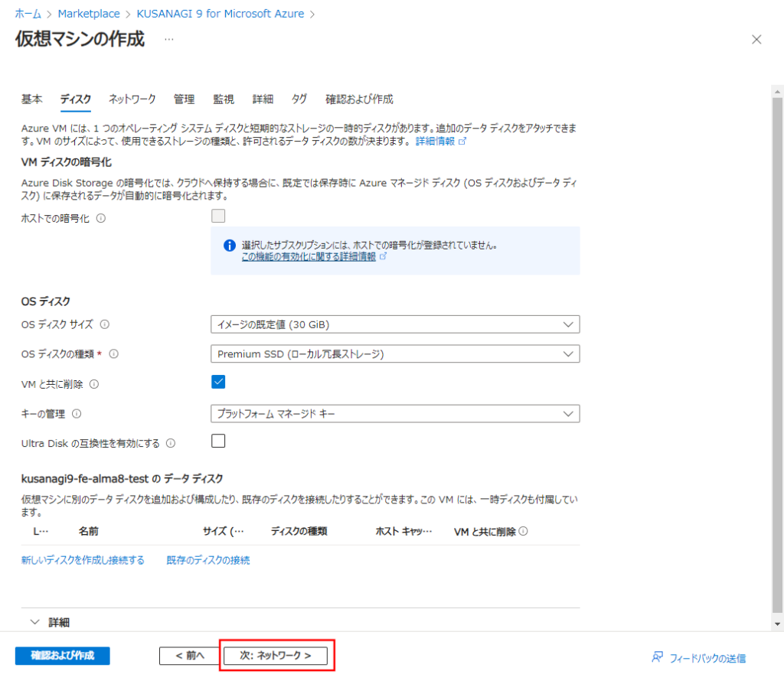Click the < 前へ button
Screen dimensions: 784x684
190,656
